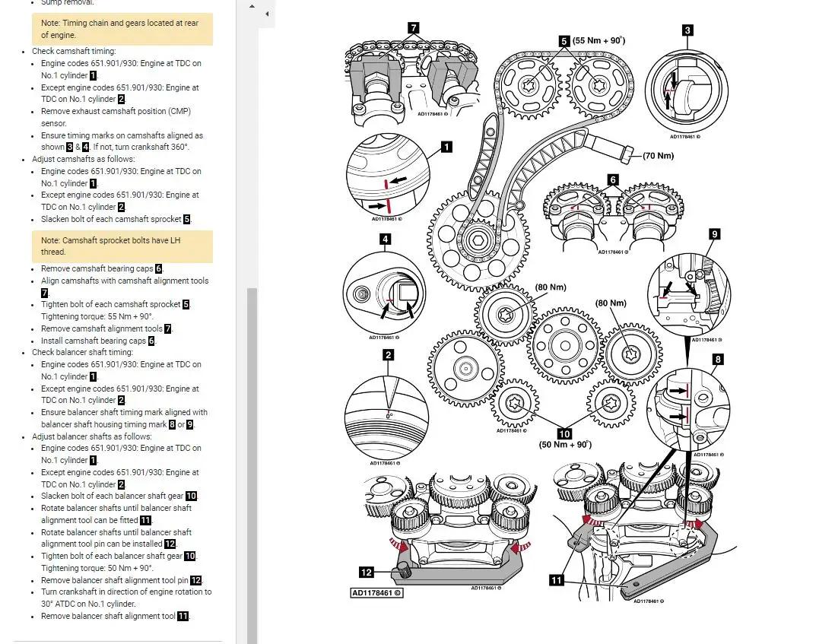This screenshot has width=835, height=644.
Task: Click 'Remove camshaft alignment tools' step
Action: click(x=107, y=329)
